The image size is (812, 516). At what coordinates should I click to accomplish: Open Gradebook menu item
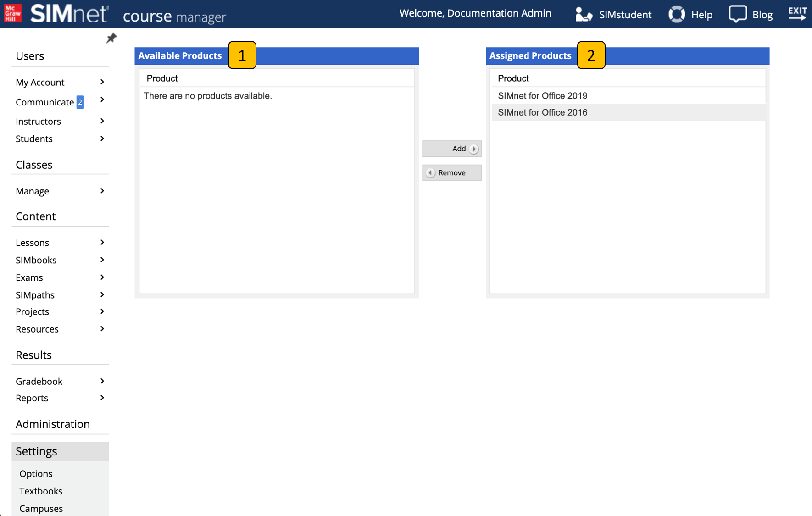click(39, 382)
